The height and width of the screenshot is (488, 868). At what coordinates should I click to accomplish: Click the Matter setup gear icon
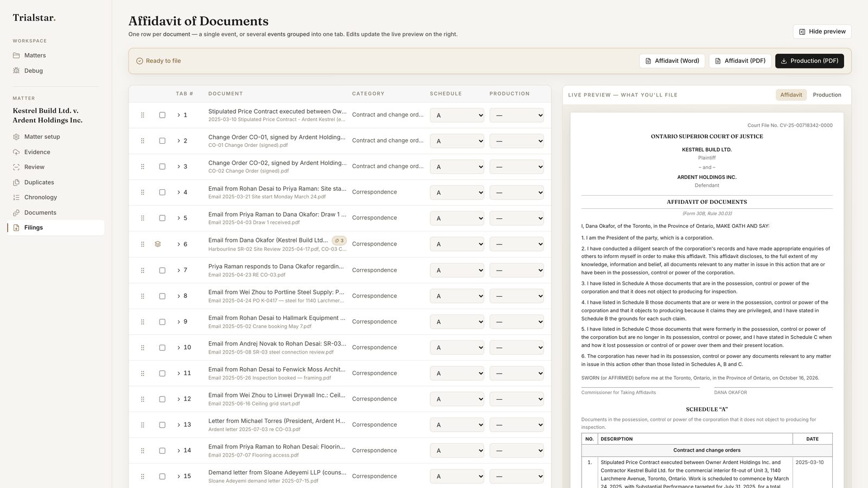coord(16,137)
